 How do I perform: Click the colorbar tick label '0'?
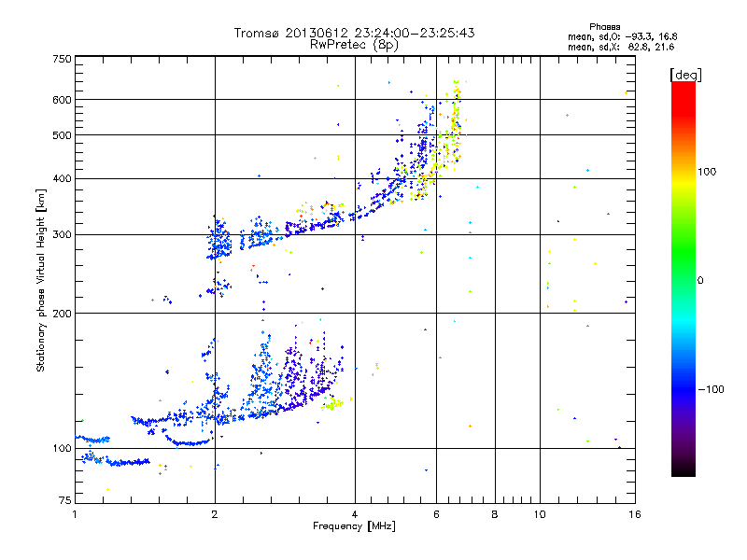[700, 281]
